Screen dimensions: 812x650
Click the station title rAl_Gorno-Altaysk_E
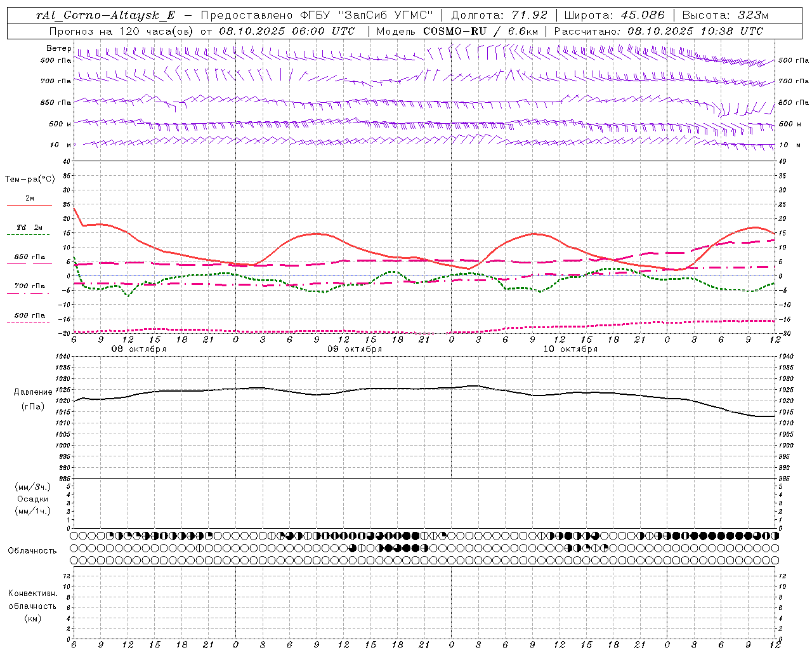[x=106, y=15]
